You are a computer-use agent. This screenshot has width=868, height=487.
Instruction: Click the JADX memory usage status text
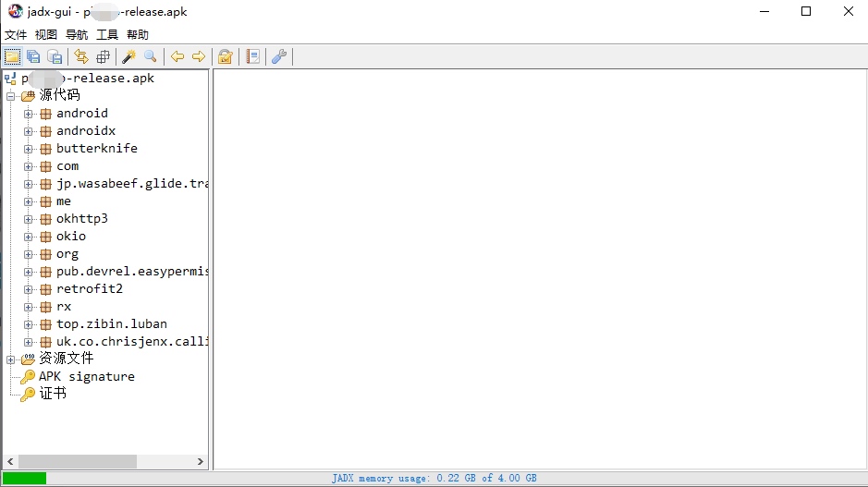click(x=434, y=478)
